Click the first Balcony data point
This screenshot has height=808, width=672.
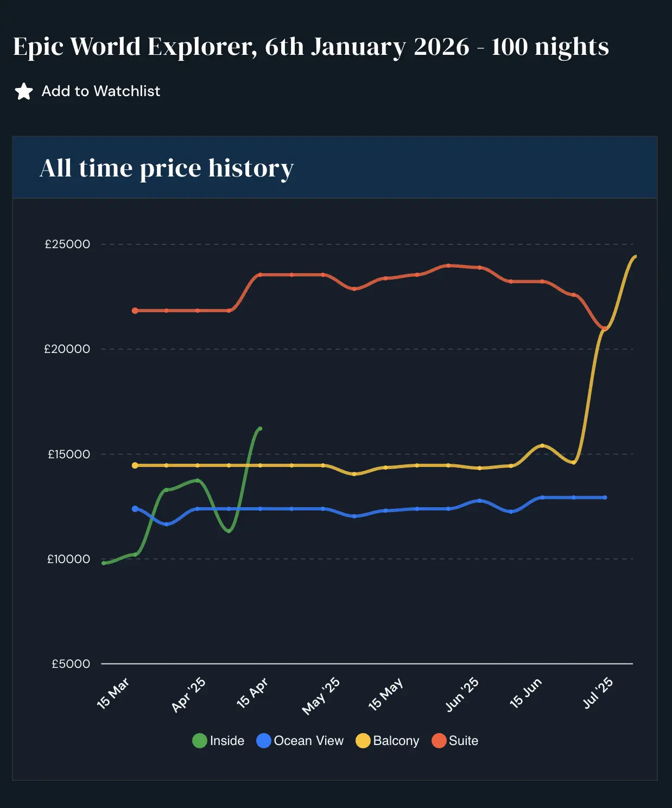click(135, 465)
